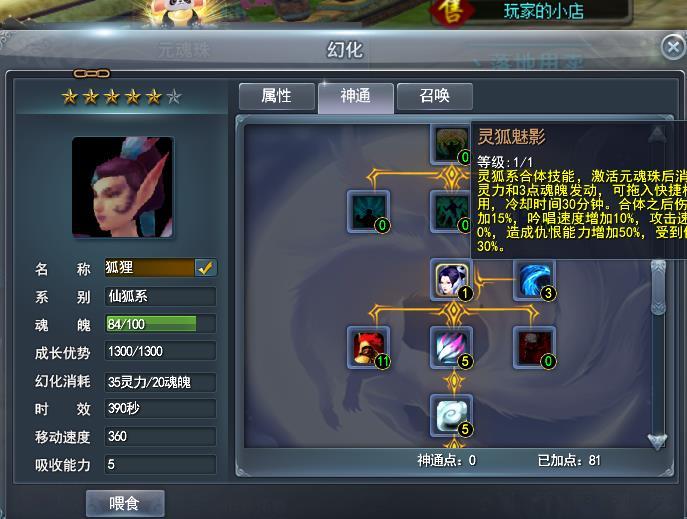Click the 喂食 button
This screenshot has width=687, height=519.
[125, 503]
